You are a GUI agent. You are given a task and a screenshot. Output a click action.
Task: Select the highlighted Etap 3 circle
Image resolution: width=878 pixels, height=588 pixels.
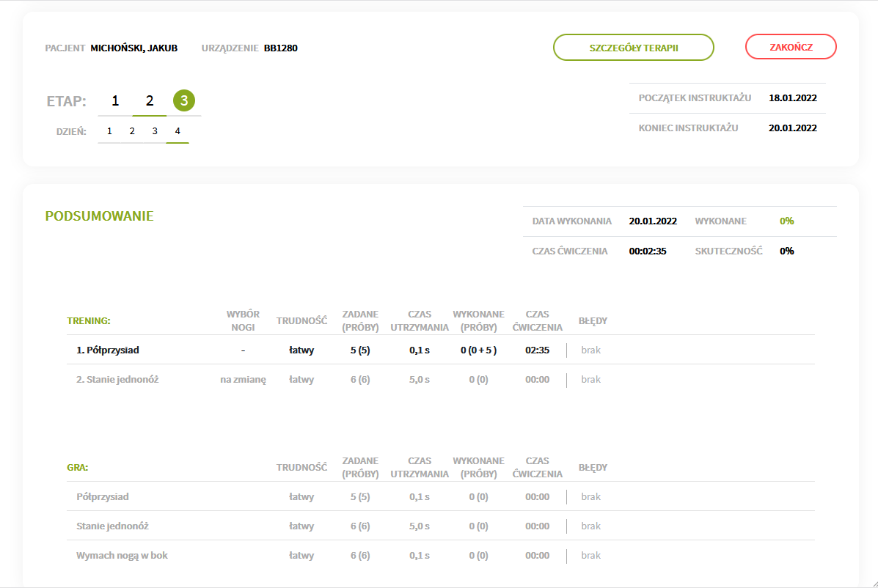pos(184,101)
